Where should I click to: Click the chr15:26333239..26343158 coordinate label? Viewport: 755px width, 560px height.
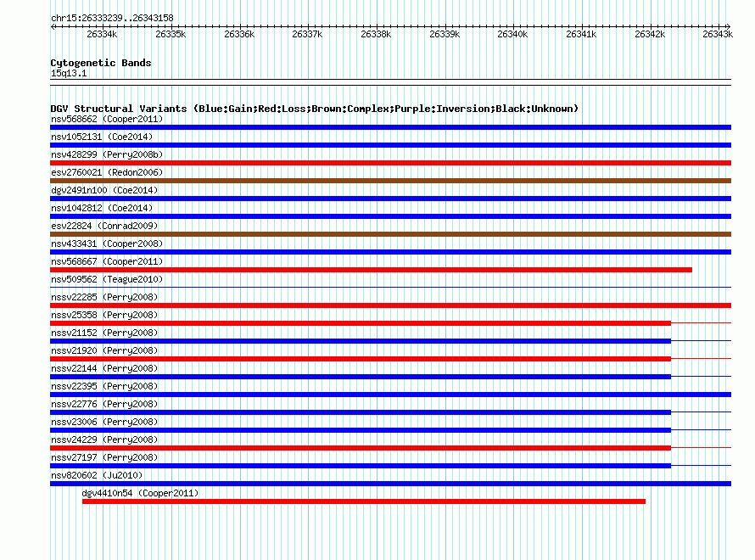[112, 18]
